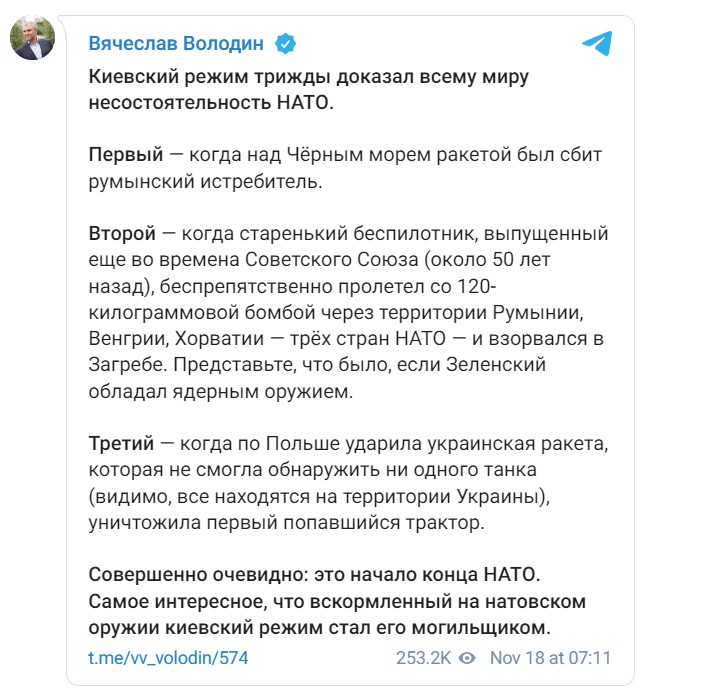Click the bold word "Второй"
705x700 pixels.
[122, 235]
